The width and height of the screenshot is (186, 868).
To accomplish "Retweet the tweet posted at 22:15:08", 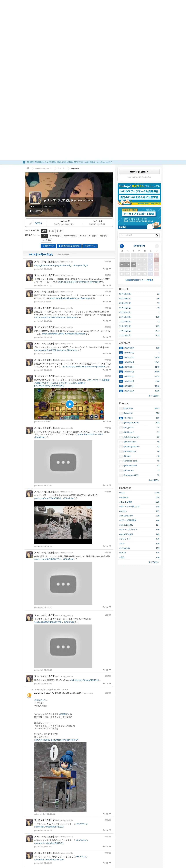I will coord(107,285).
